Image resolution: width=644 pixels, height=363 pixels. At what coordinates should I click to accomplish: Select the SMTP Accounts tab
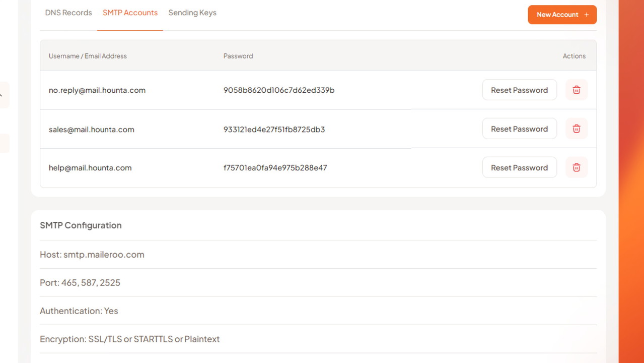(x=130, y=13)
